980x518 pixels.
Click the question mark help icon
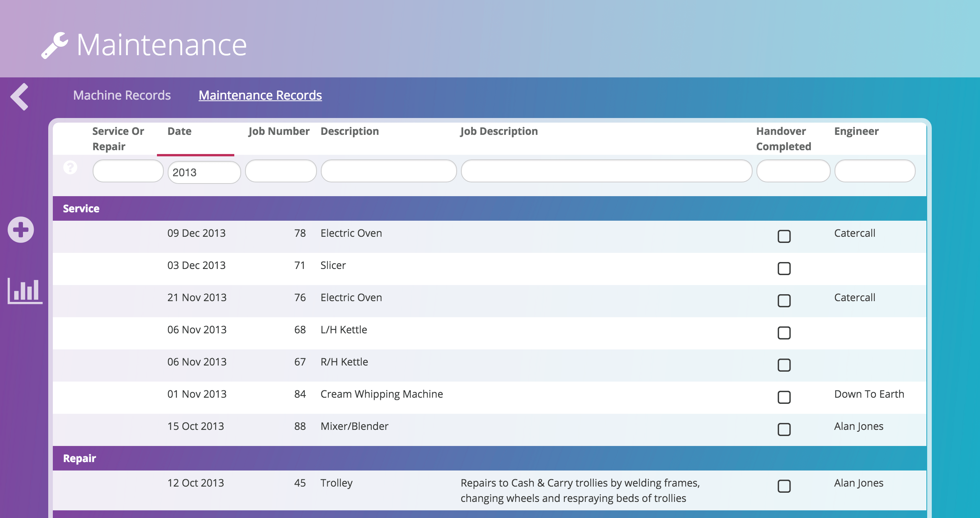pos(70,167)
